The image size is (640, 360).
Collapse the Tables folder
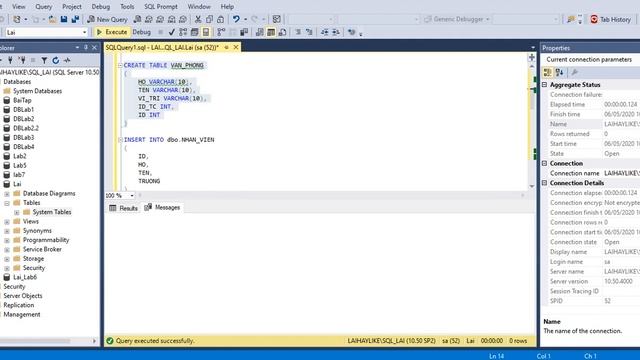pyautogui.click(x=7, y=203)
